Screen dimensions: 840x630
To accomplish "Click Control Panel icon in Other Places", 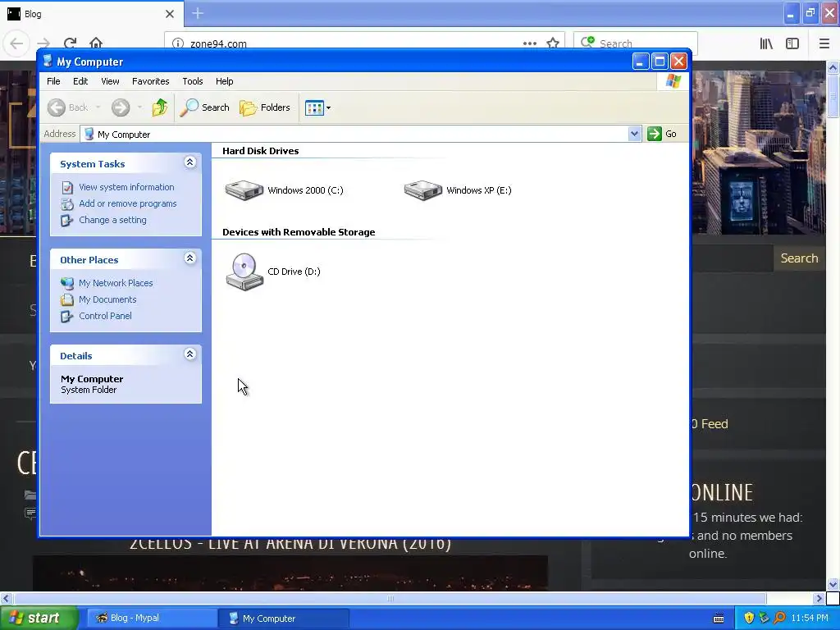I will coord(67,317).
